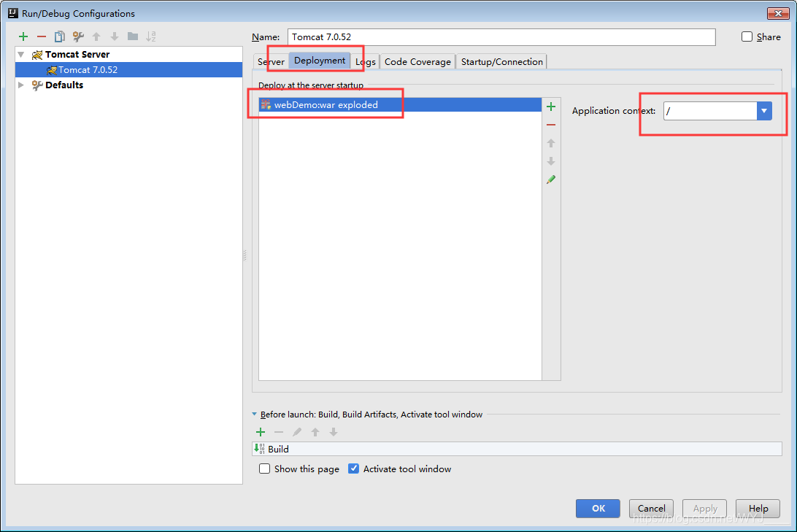Copy configuration using the copy icon
This screenshot has height=532, width=797.
60,36
